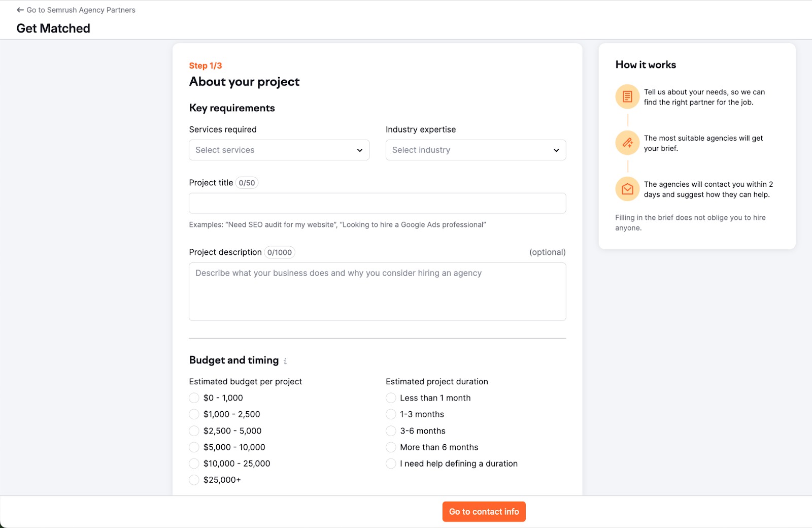The height and width of the screenshot is (528, 812).
Task: Select the $2,500 - 5,000 budget option
Action: (194, 431)
